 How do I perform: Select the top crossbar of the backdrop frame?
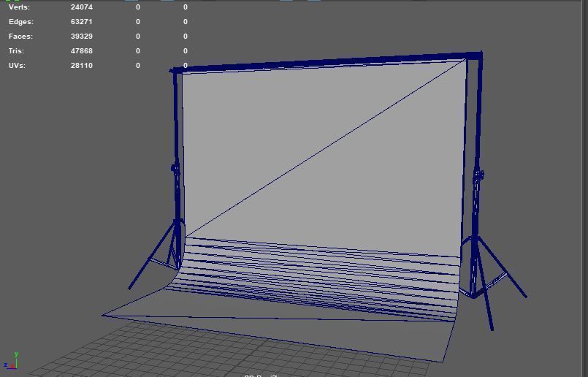(x=327, y=62)
